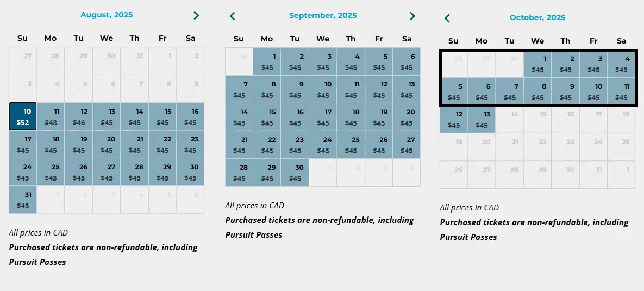Select September 17 date cell
Viewport: 644px width, 291px height.
[323, 117]
